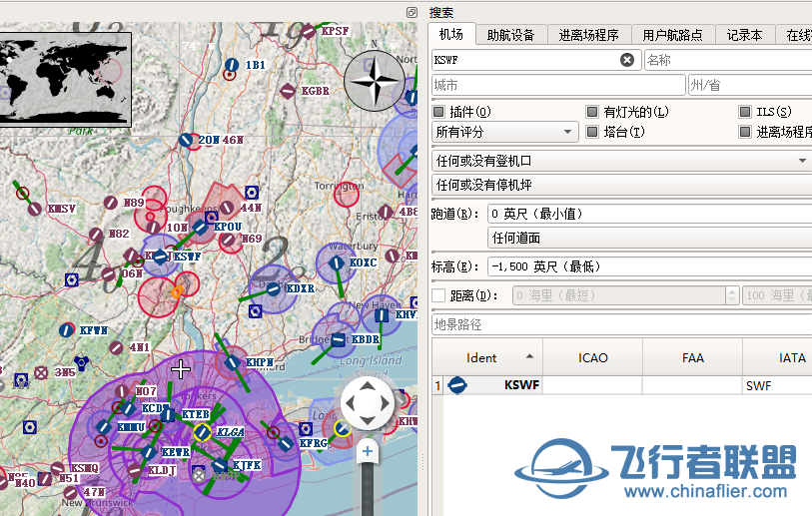812x516 pixels.
Task: Undock the search panel with float icon
Action: tap(411, 12)
